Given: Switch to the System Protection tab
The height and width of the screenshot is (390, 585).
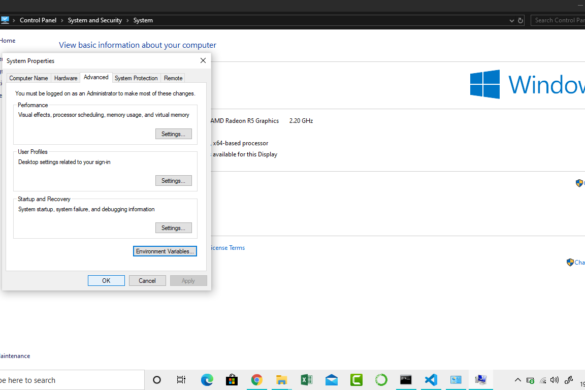Looking at the screenshot, I should click(x=136, y=78).
